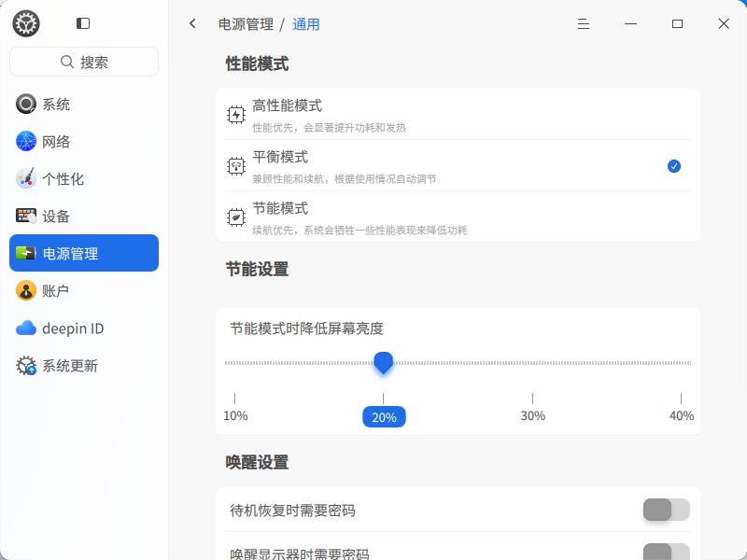The image size is (747, 560).
Task: Open 设备 settings in sidebar
Action: click(84, 216)
